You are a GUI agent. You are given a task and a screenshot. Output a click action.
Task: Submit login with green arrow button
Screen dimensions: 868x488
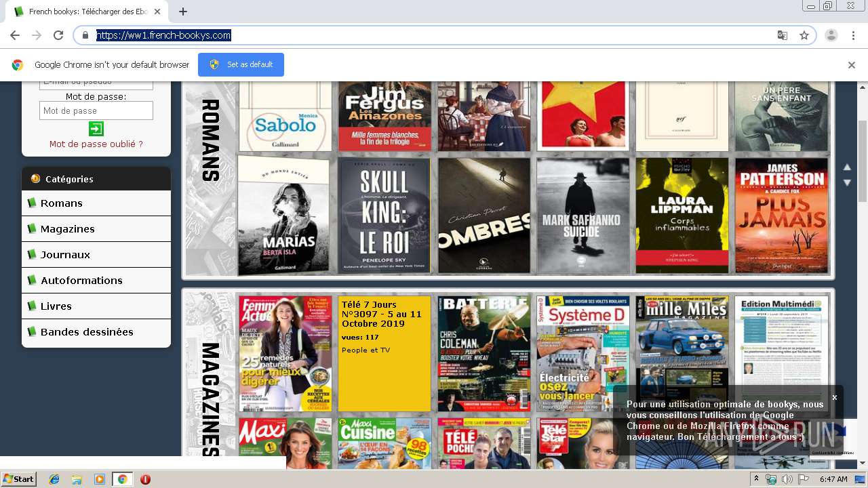coord(96,129)
